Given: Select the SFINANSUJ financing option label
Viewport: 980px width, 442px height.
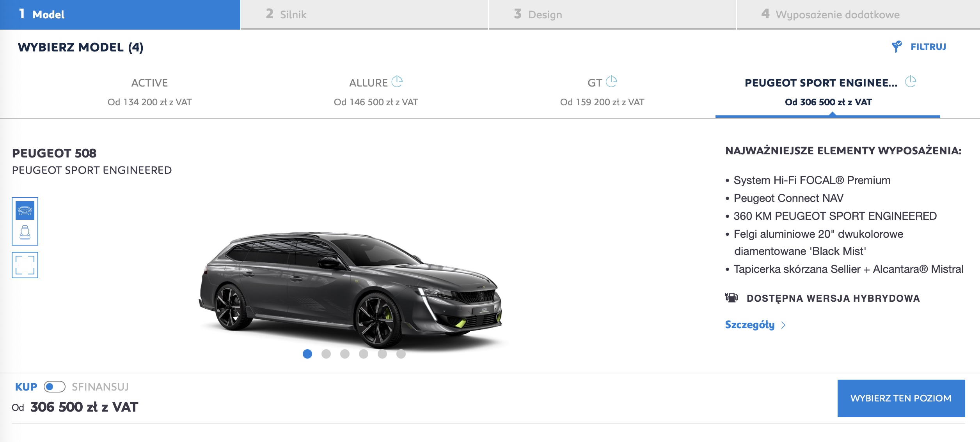Looking at the screenshot, I should click(100, 387).
